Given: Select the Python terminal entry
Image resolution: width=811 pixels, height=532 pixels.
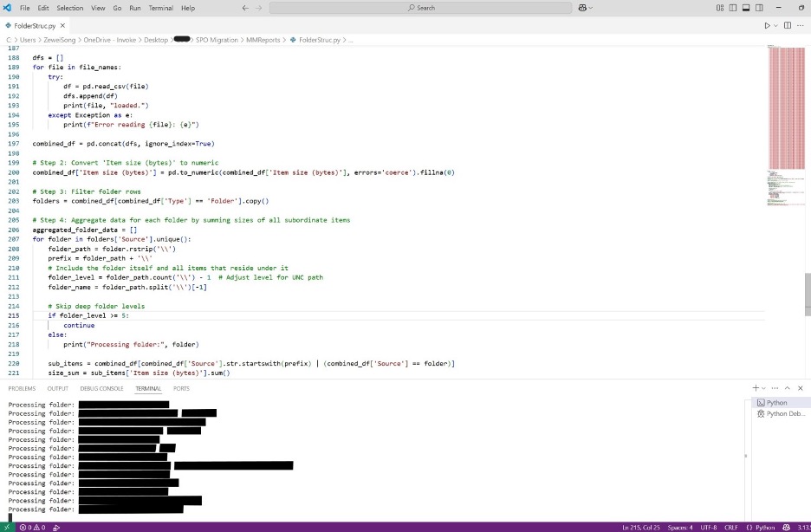Looking at the screenshot, I should tap(781, 402).
